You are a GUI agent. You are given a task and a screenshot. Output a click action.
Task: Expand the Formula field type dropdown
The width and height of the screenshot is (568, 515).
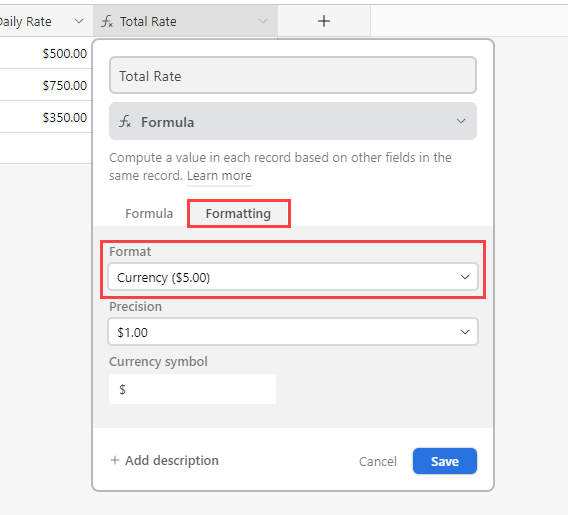293,121
